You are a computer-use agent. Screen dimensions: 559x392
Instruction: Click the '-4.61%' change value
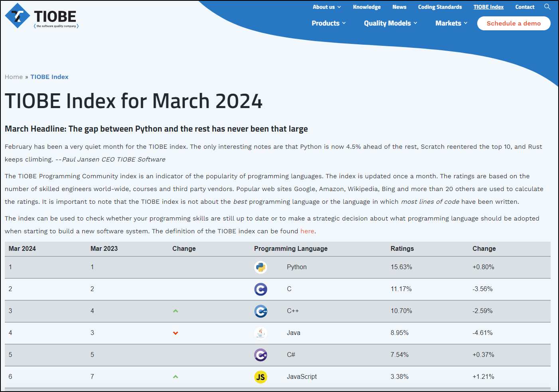click(x=482, y=333)
